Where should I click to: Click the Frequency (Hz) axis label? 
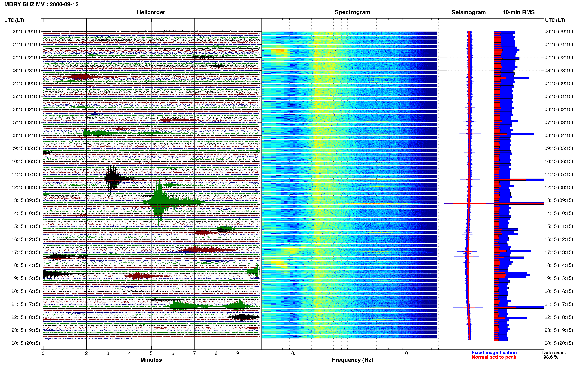click(x=352, y=360)
